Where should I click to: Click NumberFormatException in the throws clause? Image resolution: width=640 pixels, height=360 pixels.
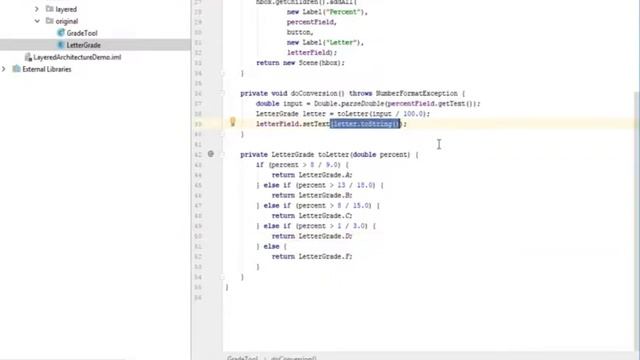(x=416, y=93)
